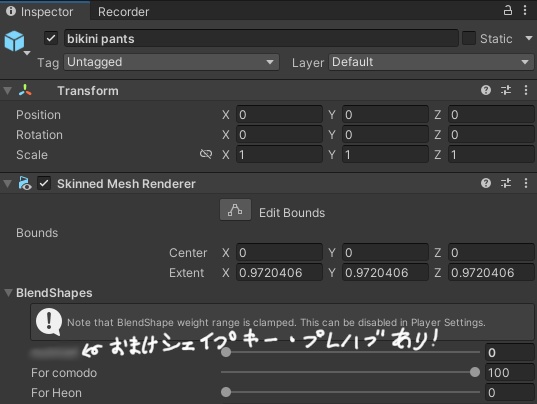Edit the bikini pants name field
Image resolution: width=537 pixels, height=404 pixels.
click(x=261, y=38)
